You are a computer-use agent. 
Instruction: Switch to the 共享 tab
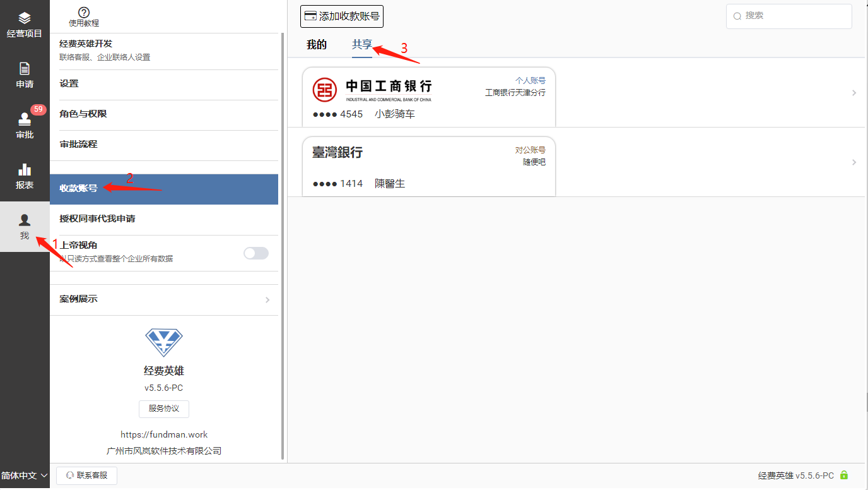(x=362, y=45)
